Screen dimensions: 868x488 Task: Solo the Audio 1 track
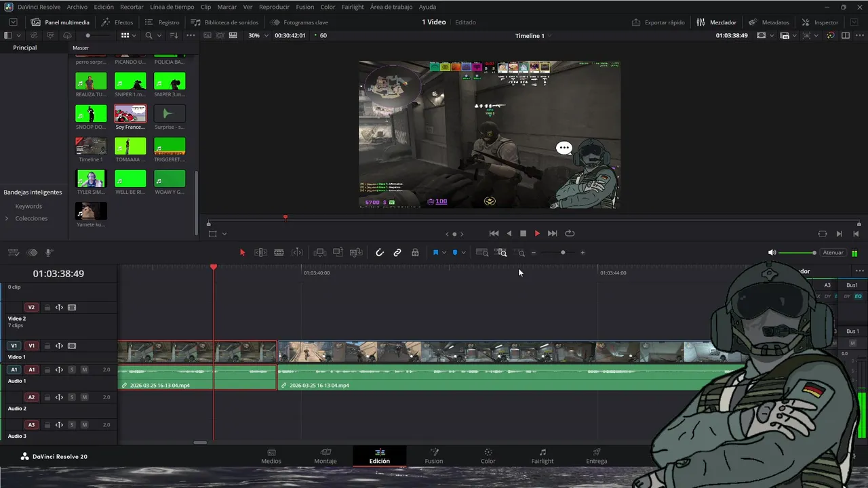(x=72, y=370)
